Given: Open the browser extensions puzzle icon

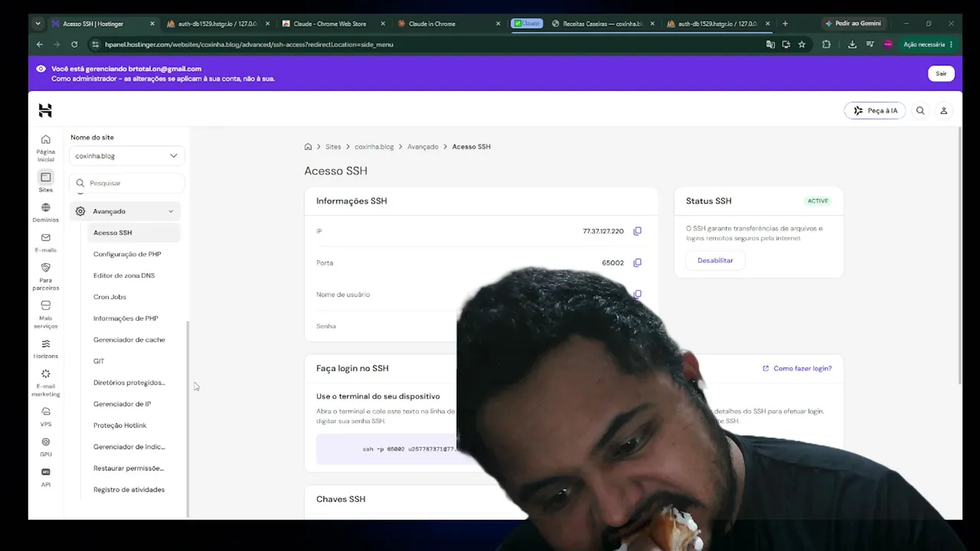Looking at the screenshot, I should (x=826, y=44).
